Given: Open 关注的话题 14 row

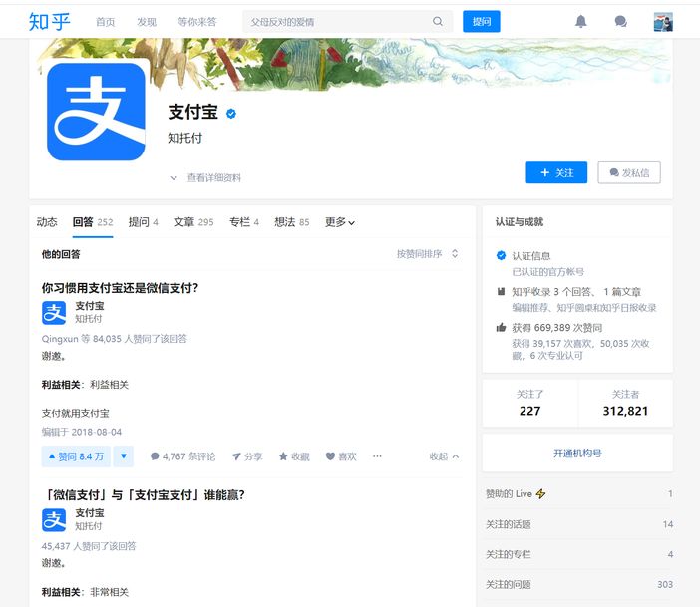Looking at the screenshot, I should [579, 524].
